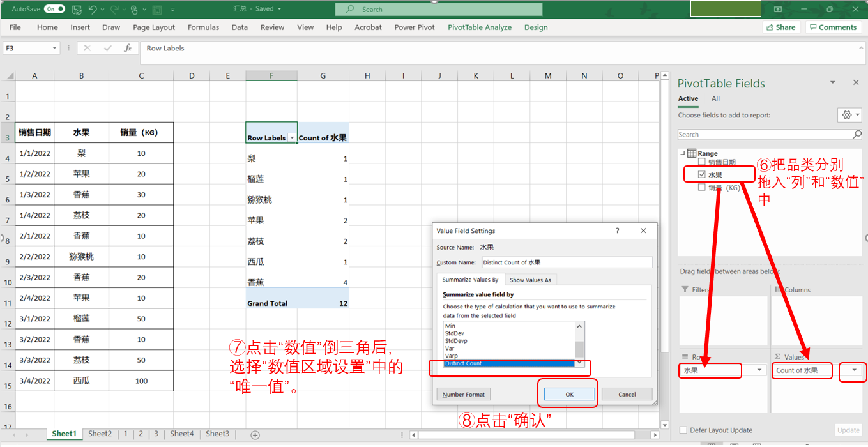Open the PivotTable Analyze tab
This screenshot has width=868, height=447.
480,27
